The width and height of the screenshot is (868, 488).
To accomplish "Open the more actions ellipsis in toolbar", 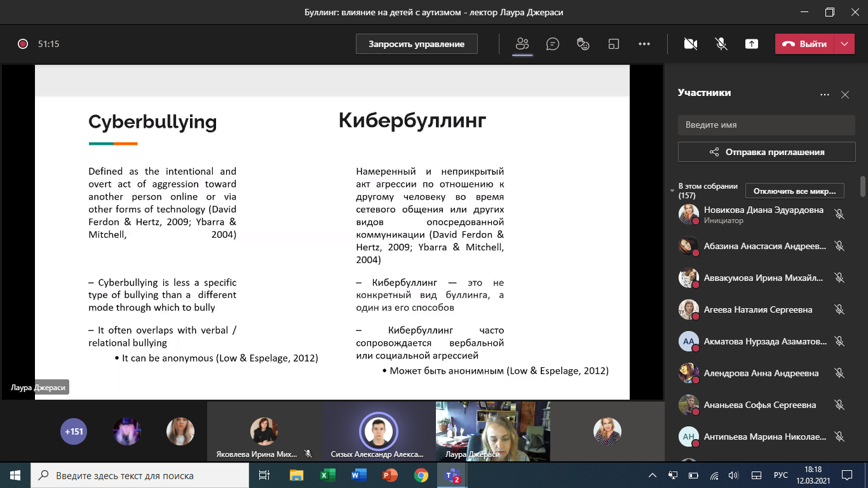I will 644,44.
